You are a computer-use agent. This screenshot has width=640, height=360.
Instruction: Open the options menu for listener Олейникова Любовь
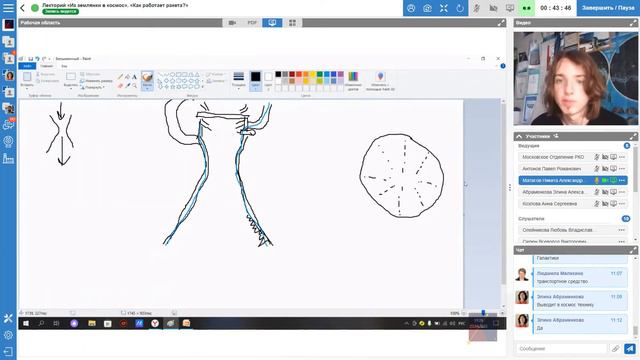[x=622, y=230]
